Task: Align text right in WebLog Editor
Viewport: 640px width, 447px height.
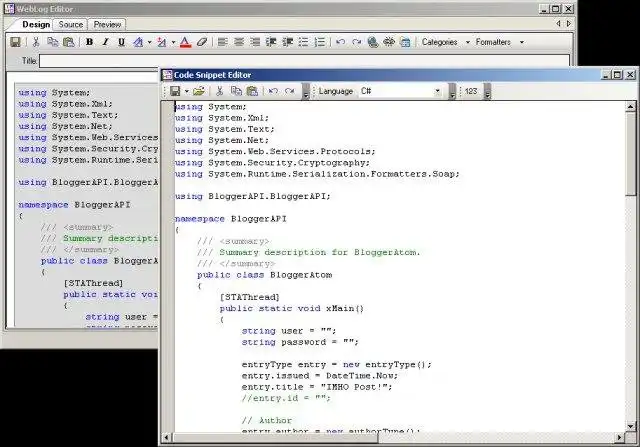Action: pos(255,42)
